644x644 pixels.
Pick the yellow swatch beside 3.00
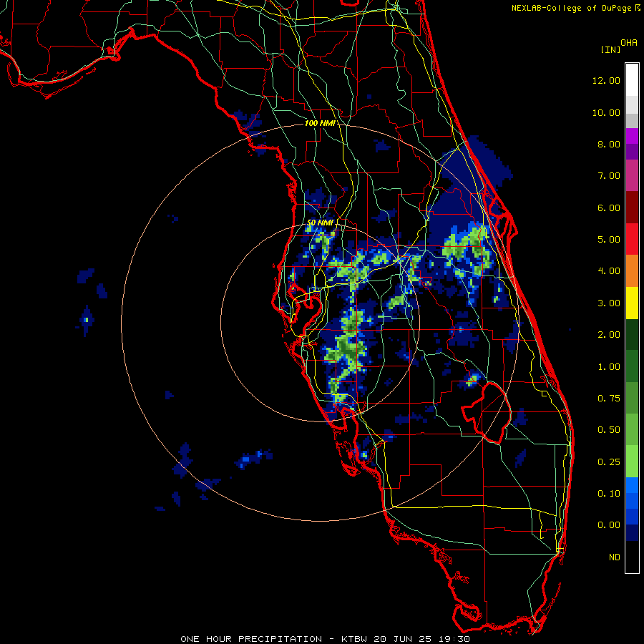(x=632, y=303)
